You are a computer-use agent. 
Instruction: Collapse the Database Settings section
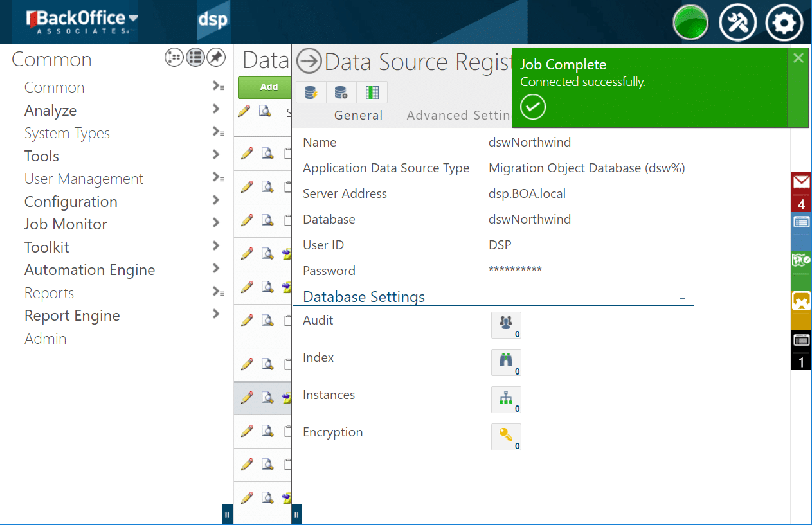[682, 298]
